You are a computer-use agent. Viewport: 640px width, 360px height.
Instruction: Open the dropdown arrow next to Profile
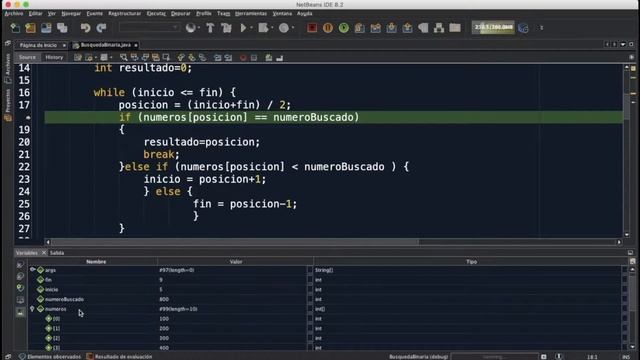coord(293,28)
